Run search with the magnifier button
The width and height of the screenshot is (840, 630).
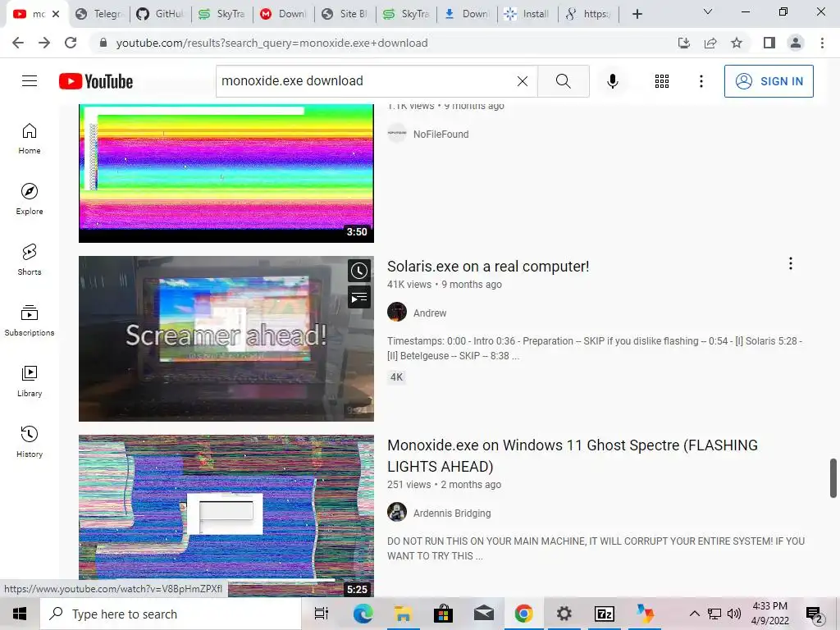click(563, 81)
